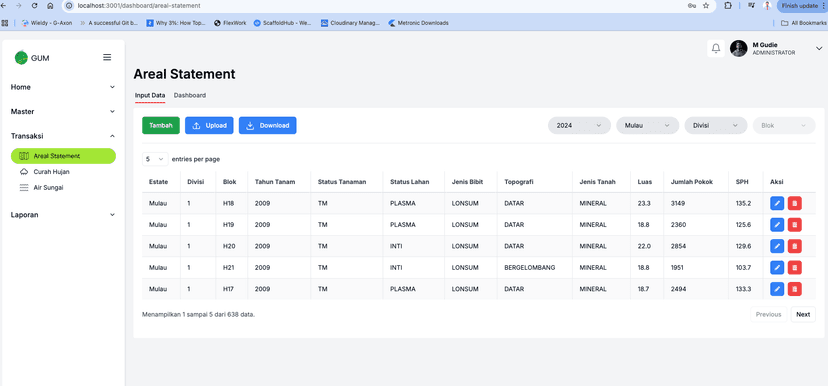Expand the Home sidebar menu
The image size is (828, 386).
point(63,87)
